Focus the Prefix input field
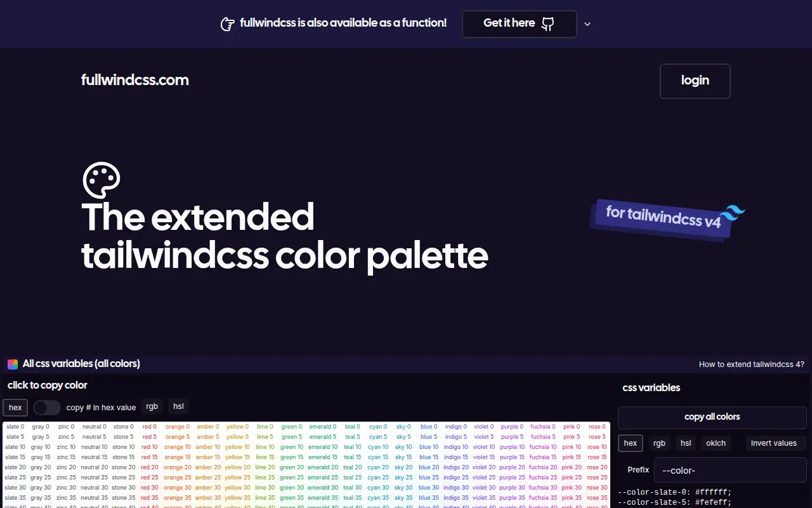The image size is (812, 508). pyautogui.click(x=730, y=471)
